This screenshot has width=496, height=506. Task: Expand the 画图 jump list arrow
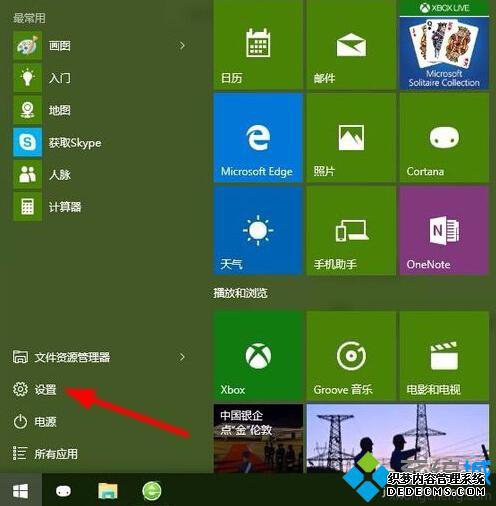click(x=182, y=46)
